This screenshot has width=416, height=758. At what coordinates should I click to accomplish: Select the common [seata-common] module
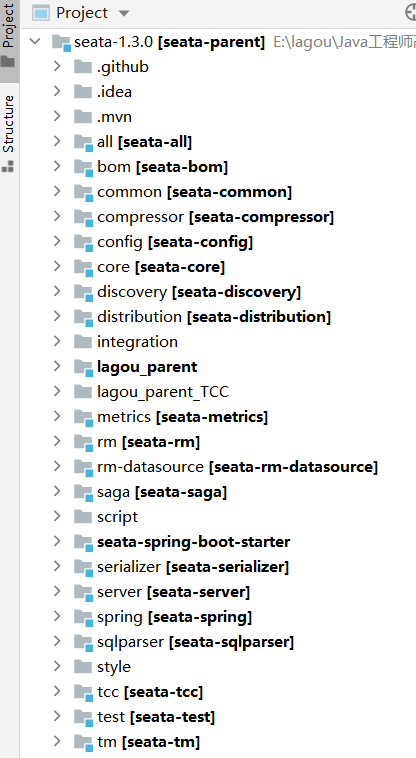pyautogui.click(x=194, y=192)
